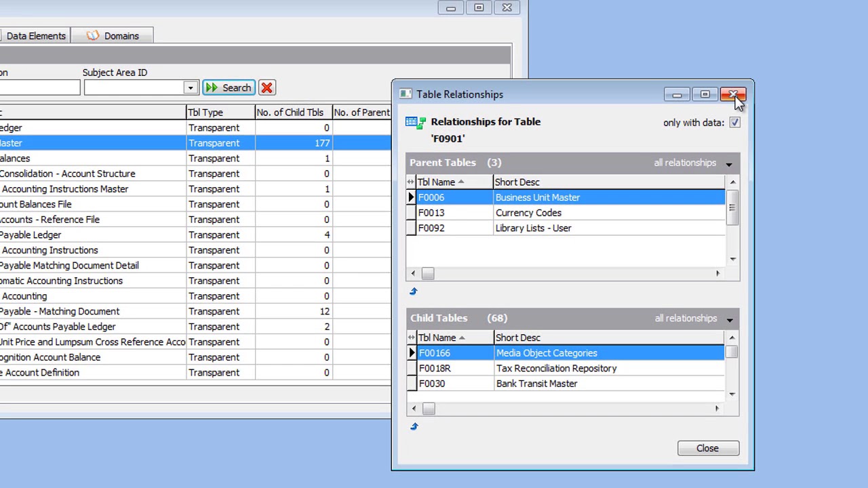This screenshot has height=488, width=868.
Task: Click the Search button
Action: [x=229, y=87]
